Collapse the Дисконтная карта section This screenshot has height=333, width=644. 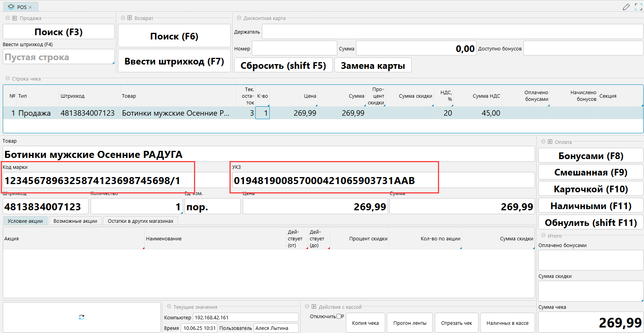239,18
